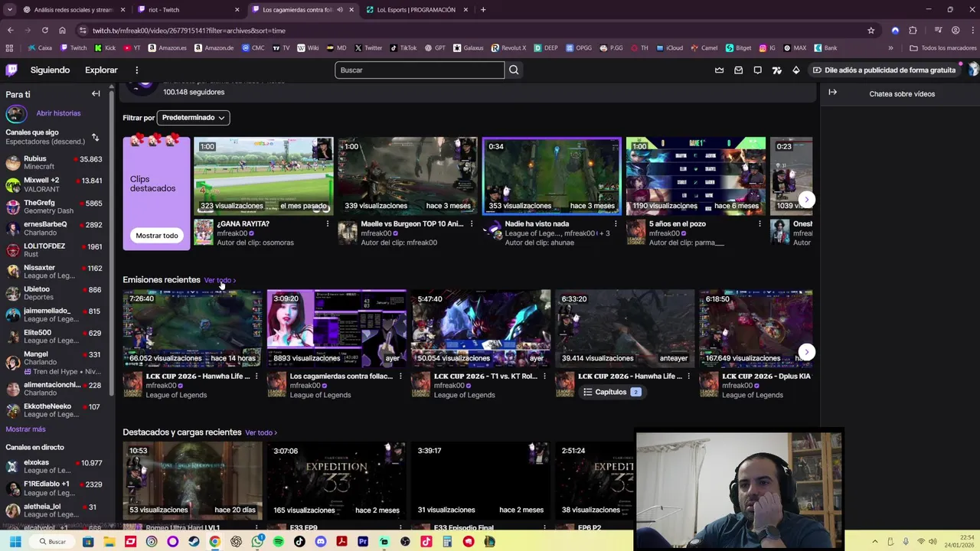Click the ad-free promotion banner button
Image resolution: width=980 pixels, height=551 pixels.
tap(884, 70)
